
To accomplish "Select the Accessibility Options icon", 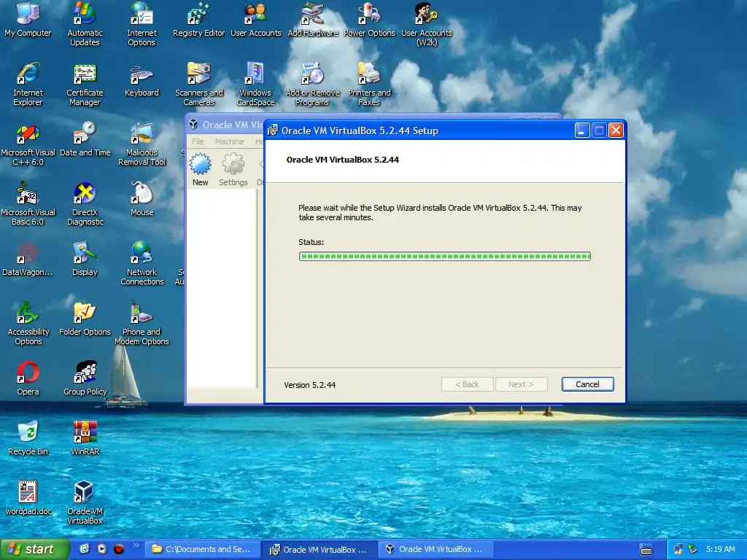I will pyautogui.click(x=28, y=323).
